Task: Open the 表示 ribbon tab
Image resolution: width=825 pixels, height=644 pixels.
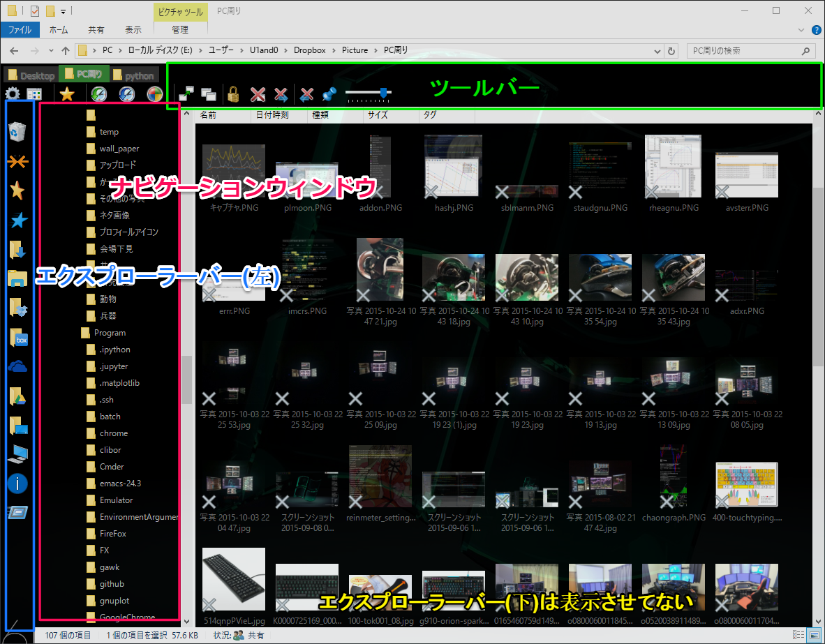Action: point(133,30)
